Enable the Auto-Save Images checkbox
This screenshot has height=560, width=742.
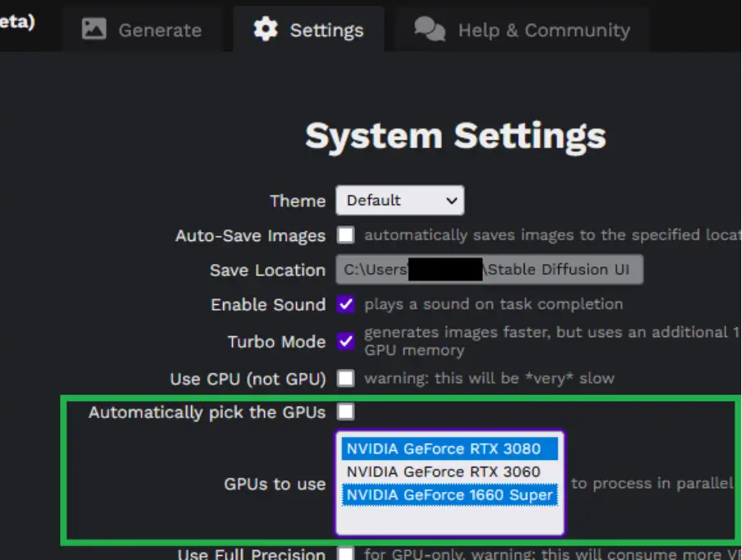click(x=346, y=235)
